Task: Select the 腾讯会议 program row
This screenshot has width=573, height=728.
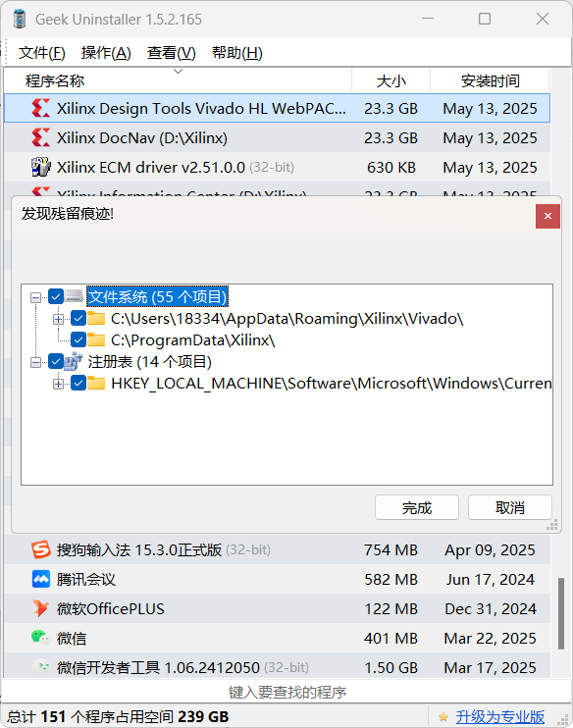Action: click(x=278, y=579)
